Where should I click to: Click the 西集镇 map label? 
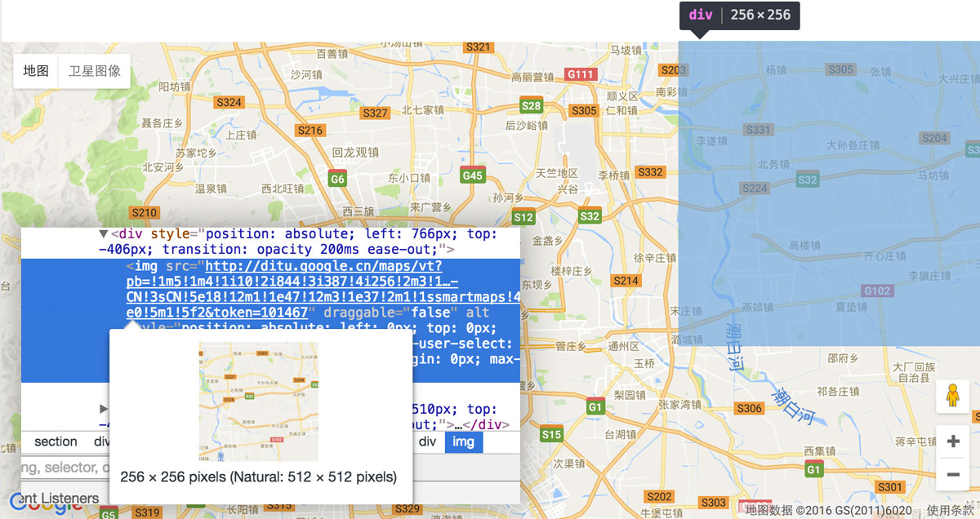(x=819, y=450)
